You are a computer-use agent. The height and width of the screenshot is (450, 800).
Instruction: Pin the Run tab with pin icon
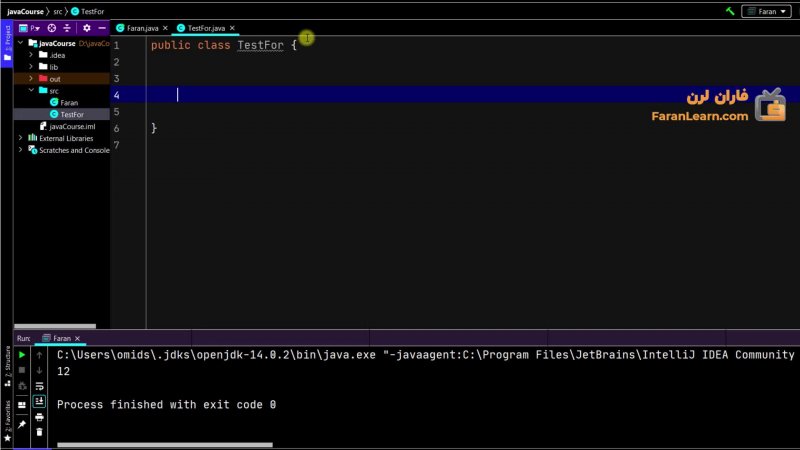point(22,424)
